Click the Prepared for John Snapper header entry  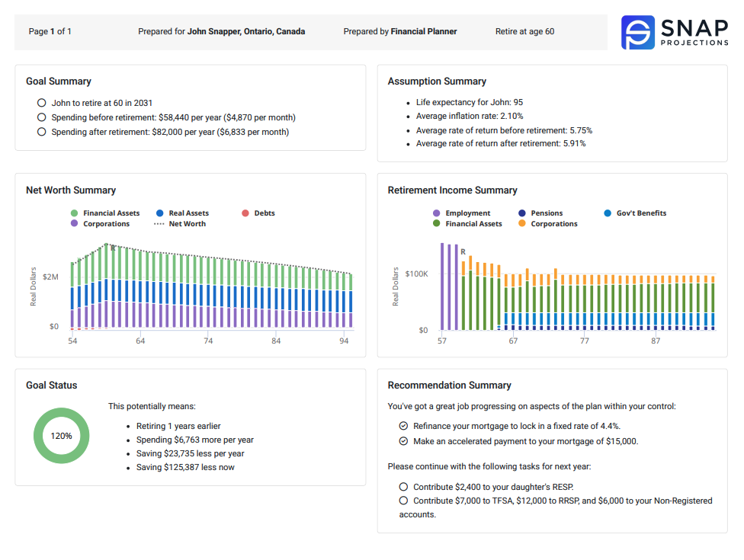pyautogui.click(x=221, y=31)
